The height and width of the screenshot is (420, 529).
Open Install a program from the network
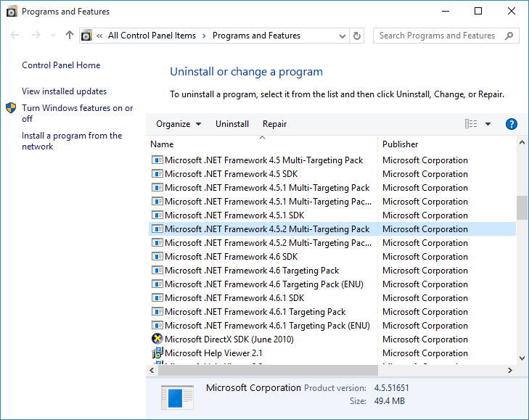(x=72, y=141)
